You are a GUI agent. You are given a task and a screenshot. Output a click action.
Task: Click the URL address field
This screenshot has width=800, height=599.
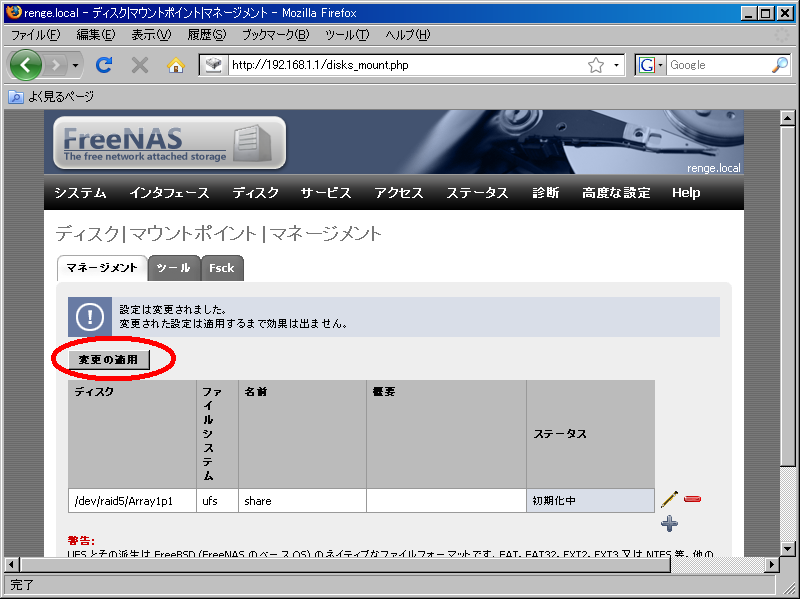point(406,65)
